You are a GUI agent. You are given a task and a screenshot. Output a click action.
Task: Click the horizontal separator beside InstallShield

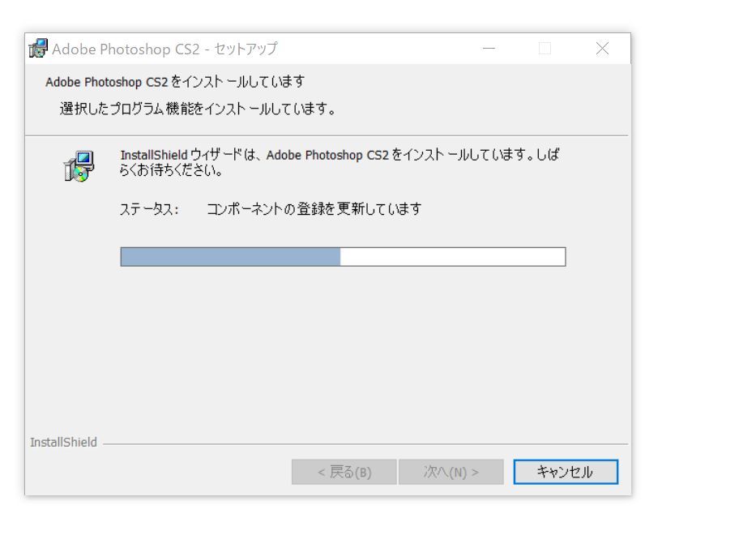[365, 444]
